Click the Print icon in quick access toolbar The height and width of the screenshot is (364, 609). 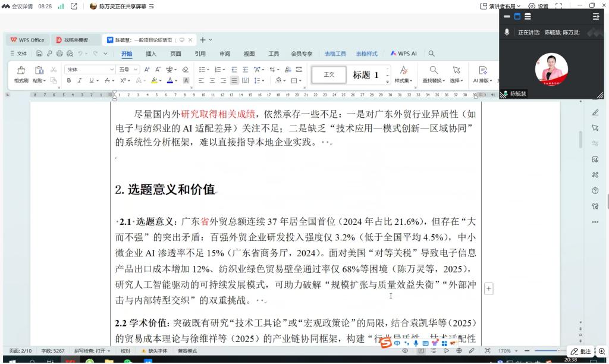(x=59, y=54)
